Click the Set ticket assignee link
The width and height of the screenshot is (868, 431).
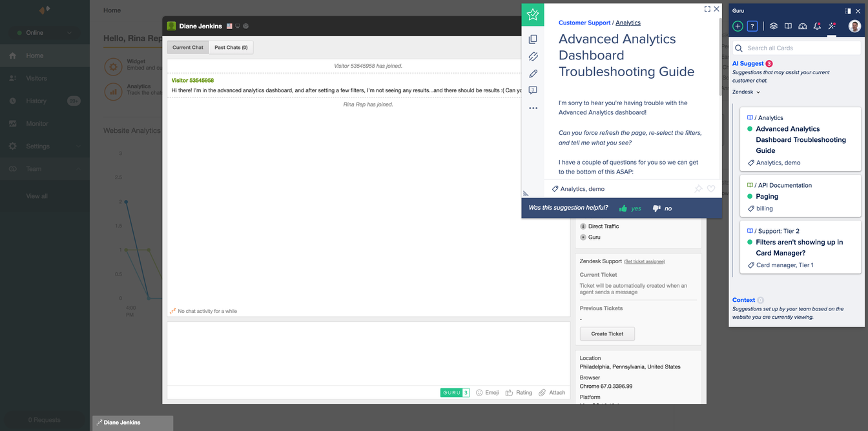pos(645,261)
